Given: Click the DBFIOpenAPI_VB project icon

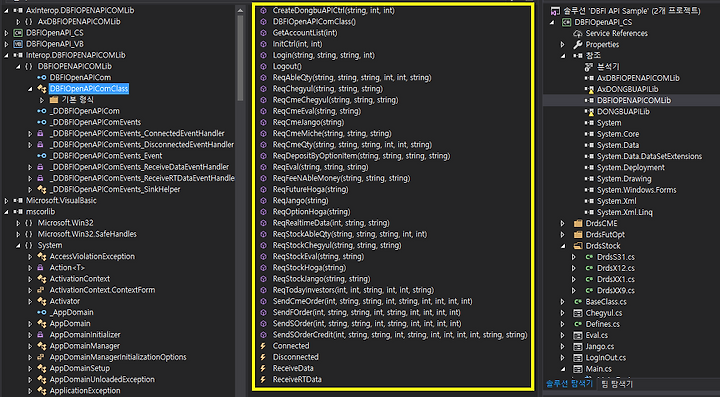Looking at the screenshot, I should (x=18, y=44).
